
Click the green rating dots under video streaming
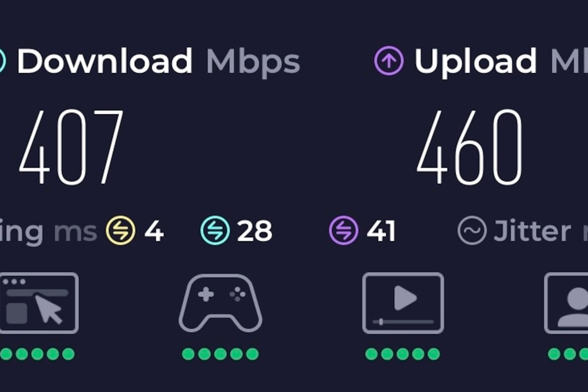(x=403, y=354)
